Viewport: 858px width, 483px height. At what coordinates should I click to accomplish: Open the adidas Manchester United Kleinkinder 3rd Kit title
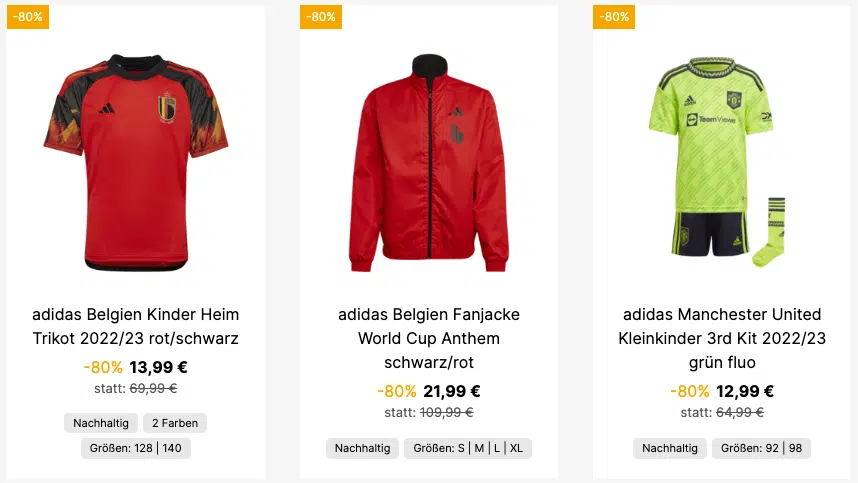pyautogui.click(x=722, y=338)
